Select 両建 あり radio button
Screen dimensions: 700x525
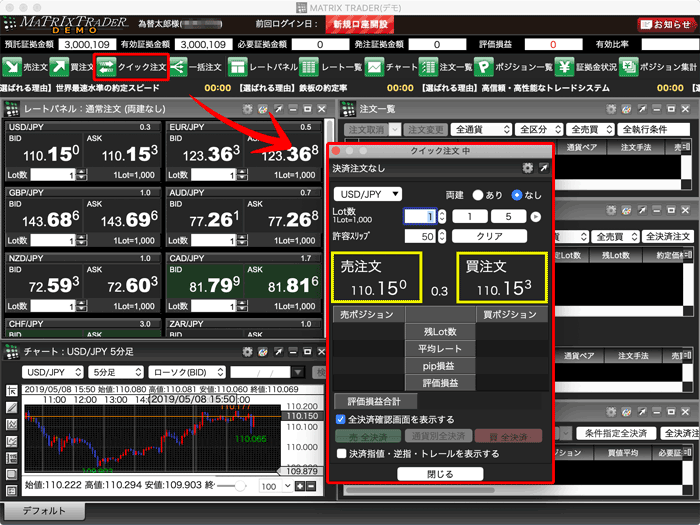click(478, 195)
